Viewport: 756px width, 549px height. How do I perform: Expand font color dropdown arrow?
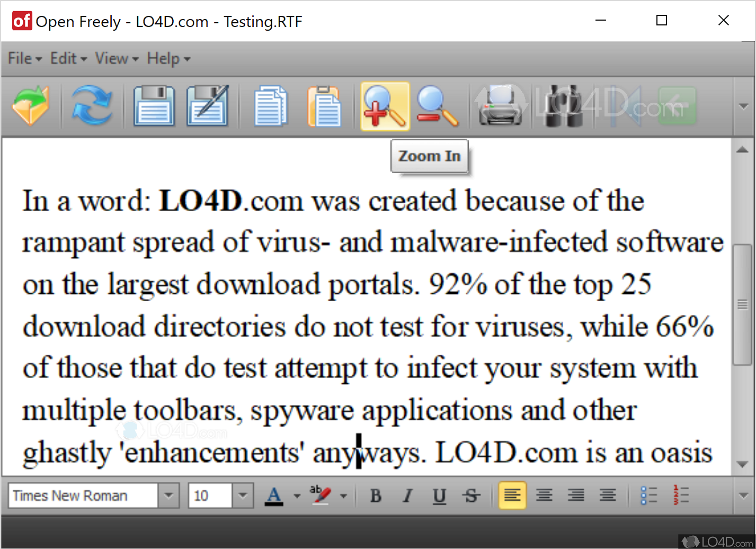[297, 496]
